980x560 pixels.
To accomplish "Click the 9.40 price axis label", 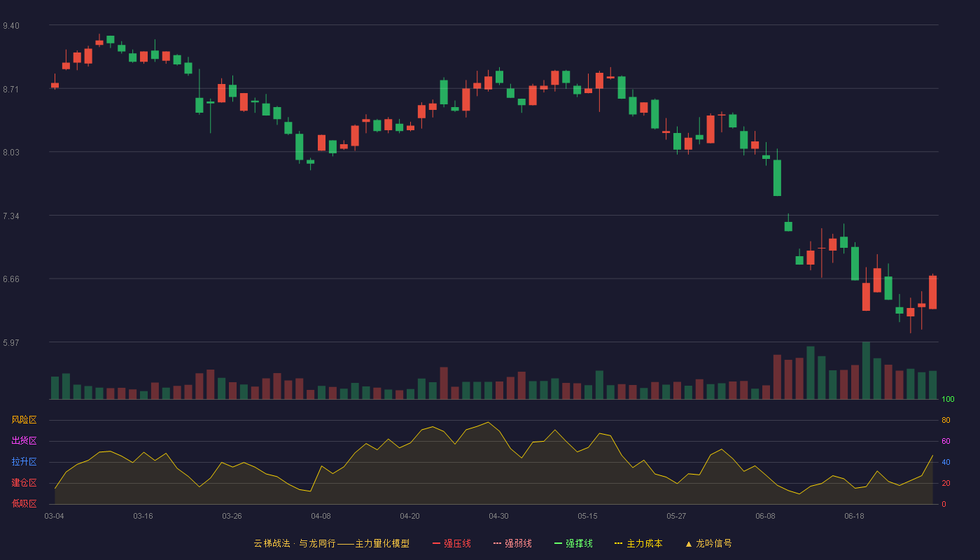I will click(x=11, y=26).
